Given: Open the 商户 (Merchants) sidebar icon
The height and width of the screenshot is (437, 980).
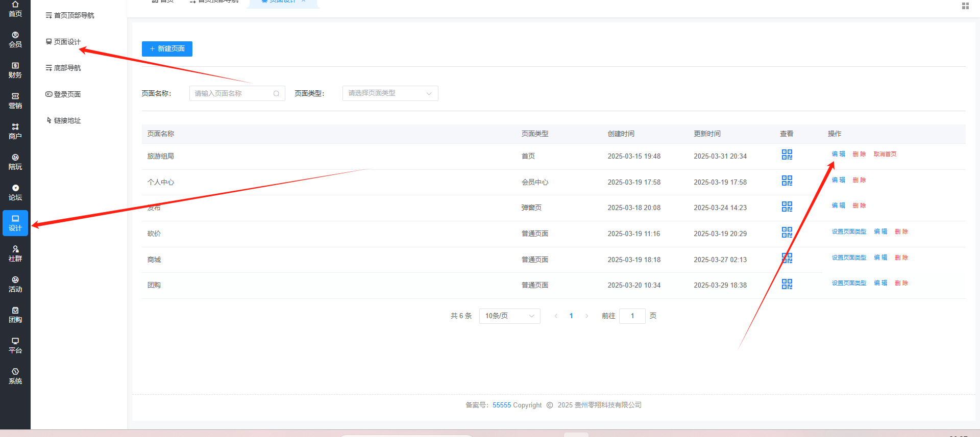Looking at the screenshot, I should tap(15, 132).
